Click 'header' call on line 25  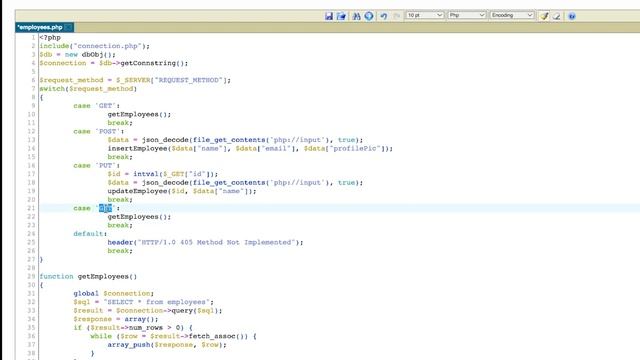tap(120, 242)
